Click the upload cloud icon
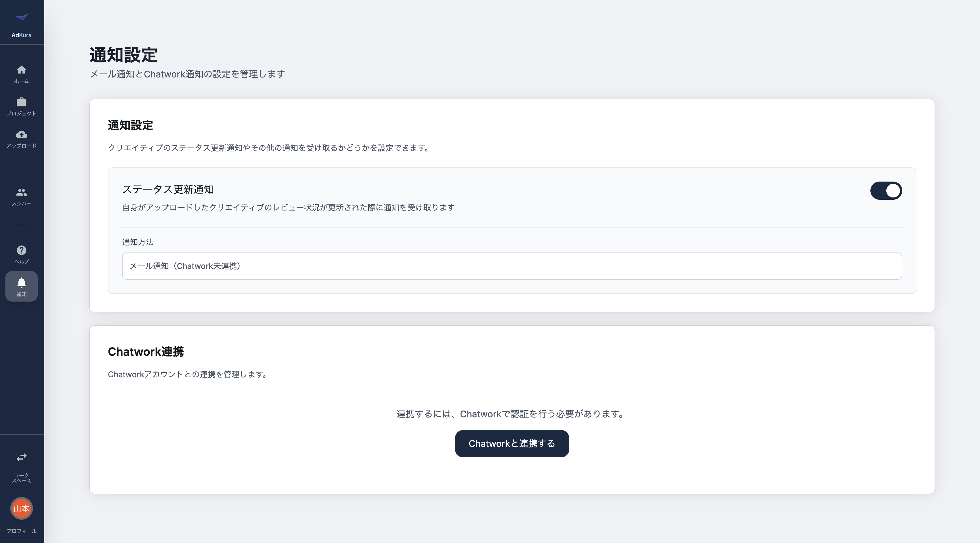Screen dimensions: 980x543 (22, 134)
